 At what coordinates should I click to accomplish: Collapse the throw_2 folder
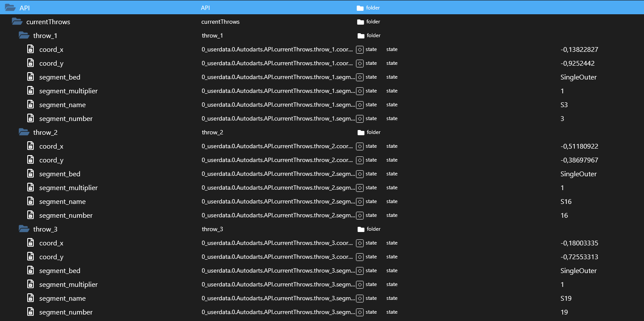pyautogui.click(x=24, y=132)
